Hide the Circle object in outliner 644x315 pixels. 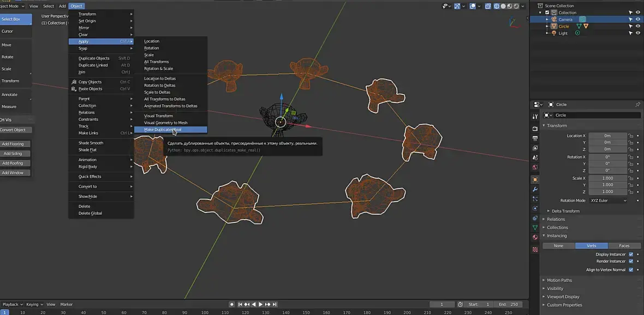pos(637,26)
